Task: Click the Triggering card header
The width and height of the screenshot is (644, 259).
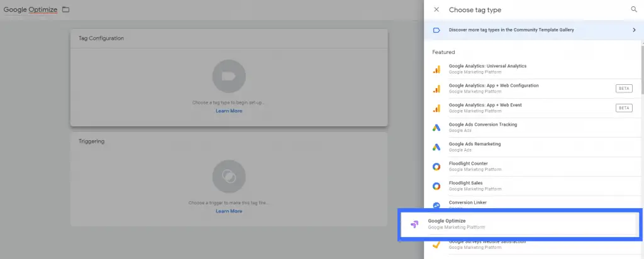Action: click(229, 141)
